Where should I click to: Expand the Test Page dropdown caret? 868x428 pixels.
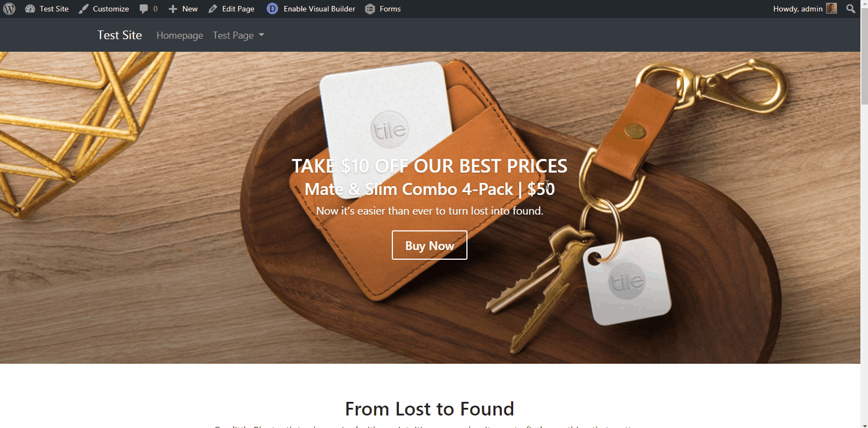coord(261,35)
